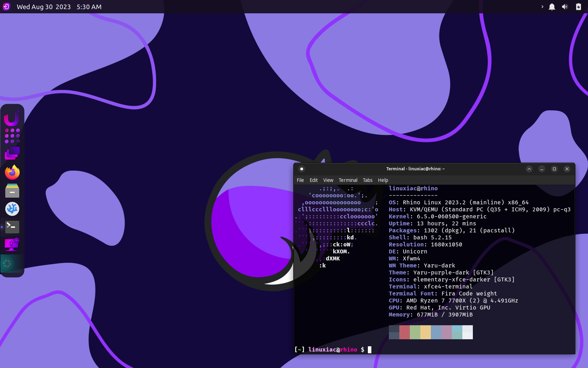The image size is (588, 368).
Task: Launch VSCodium from the dock
Action: pyautogui.click(x=12, y=209)
